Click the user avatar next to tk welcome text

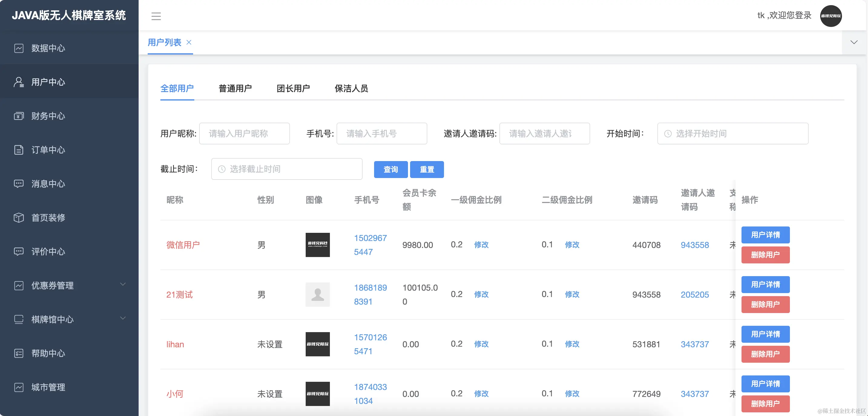tap(831, 15)
